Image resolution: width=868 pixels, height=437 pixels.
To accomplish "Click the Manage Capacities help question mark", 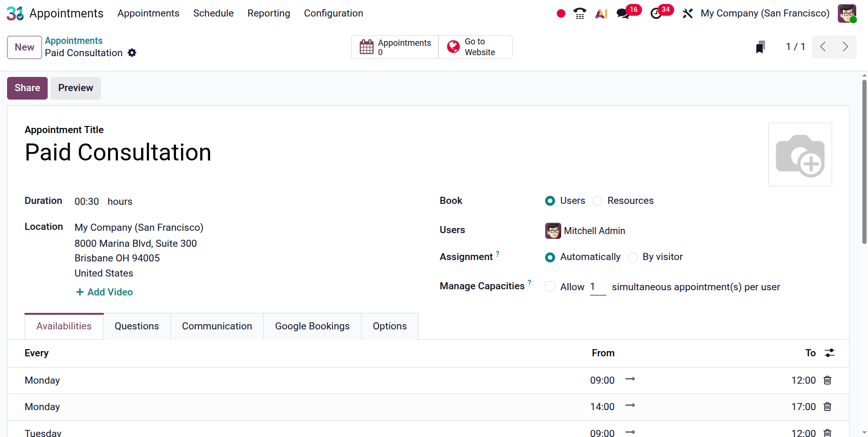I will pyautogui.click(x=529, y=283).
